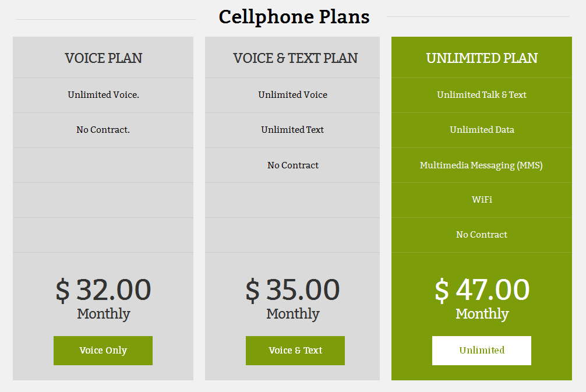Click Multimedia Messaging (MMS) feature
This screenshot has width=586, height=392.
(481, 165)
